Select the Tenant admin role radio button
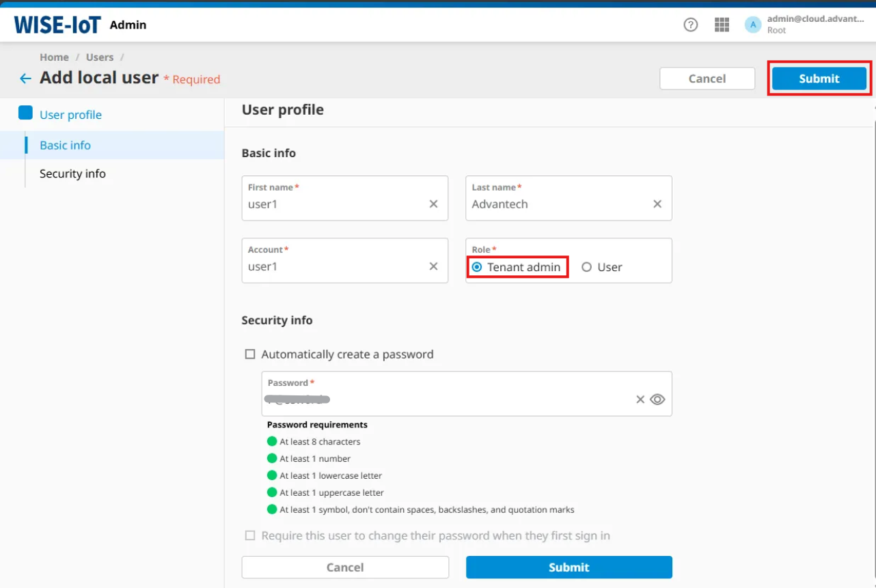 tap(477, 267)
